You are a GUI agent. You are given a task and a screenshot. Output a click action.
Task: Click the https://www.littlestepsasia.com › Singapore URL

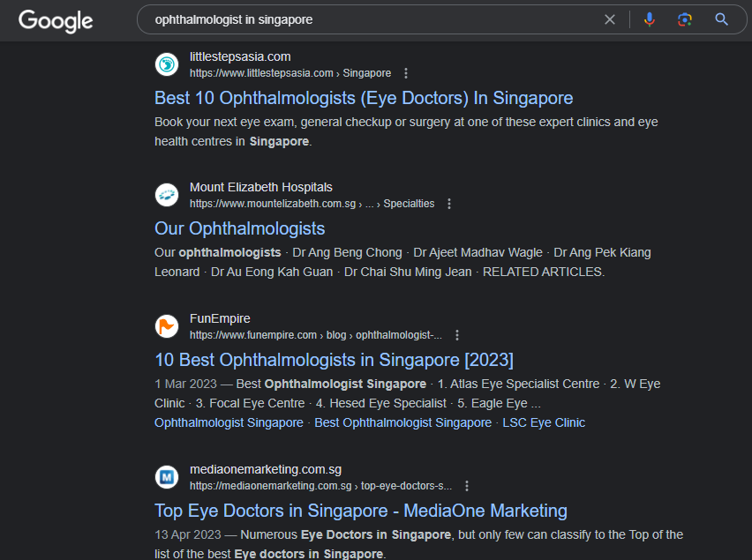tap(290, 73)
